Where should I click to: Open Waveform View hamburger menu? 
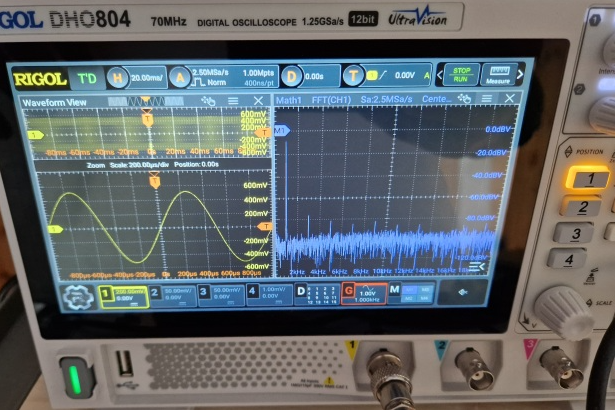(233, 101)
